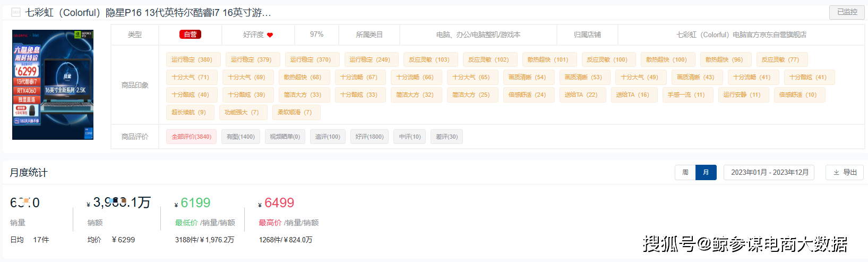Switch statistics to 周 (weekly) view

[x=685, y=172]
